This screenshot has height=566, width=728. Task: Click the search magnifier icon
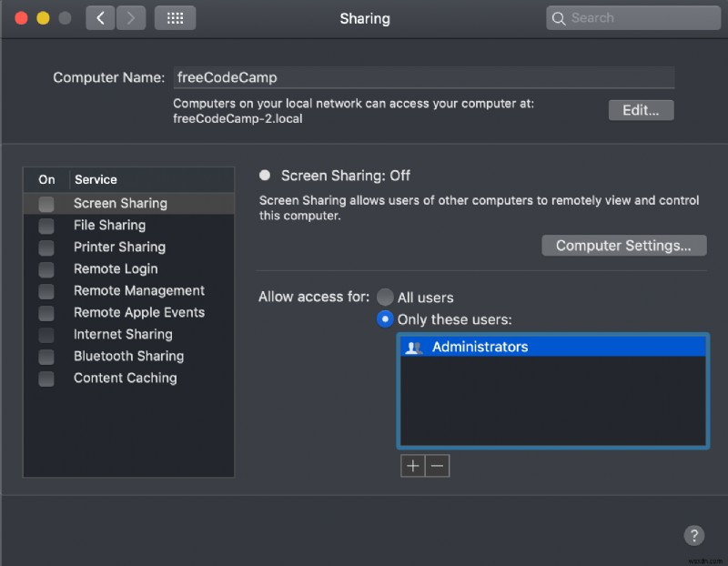point(558,17)
